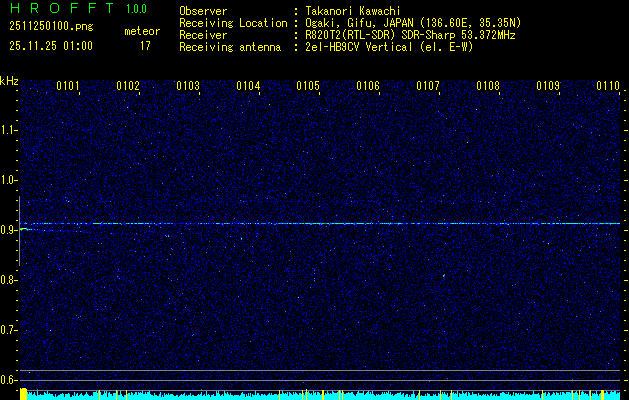Click the HROFFT title text
This screenshot has width=629, height=400.
coord(53,10)
